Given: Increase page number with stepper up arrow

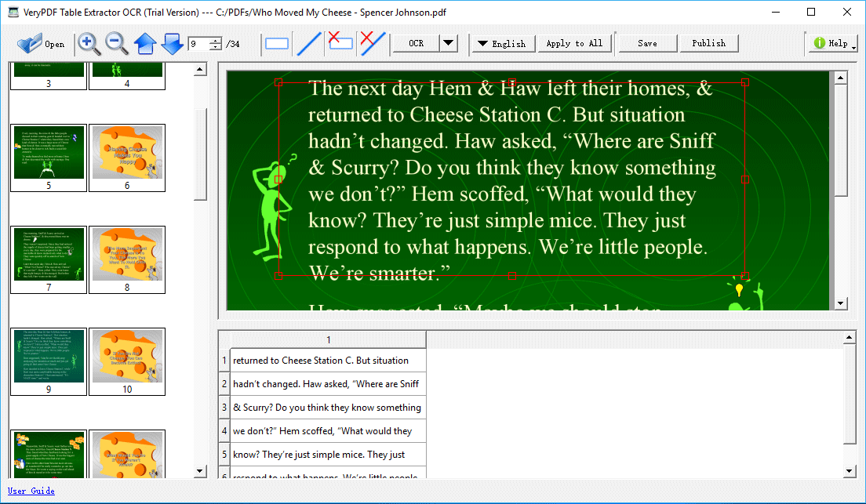Looking at the screenshot, I should tap(216, 40).
